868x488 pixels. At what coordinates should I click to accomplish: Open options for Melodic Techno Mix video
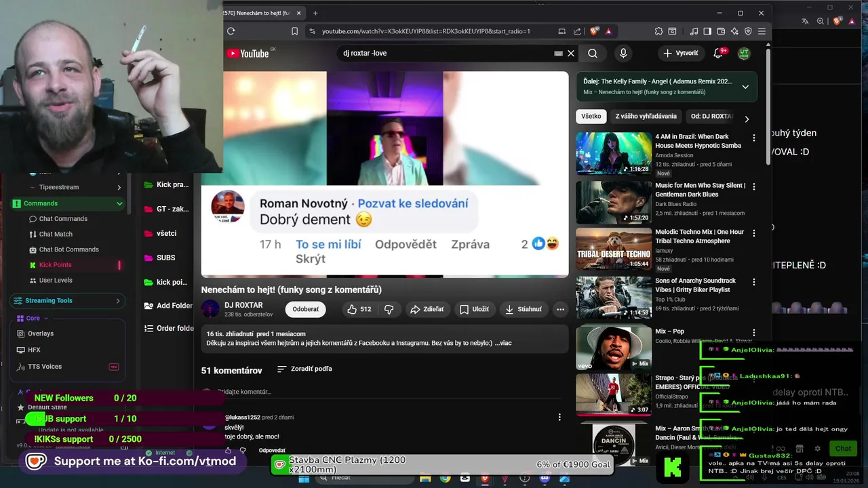point(753,233)
